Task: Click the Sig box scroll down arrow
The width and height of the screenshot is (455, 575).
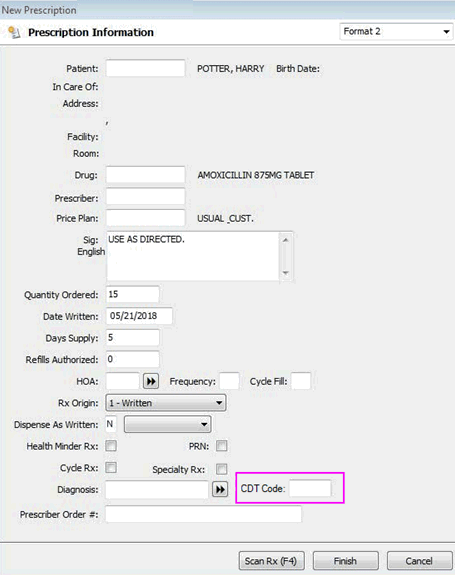Action: click(x=286, y=273)
